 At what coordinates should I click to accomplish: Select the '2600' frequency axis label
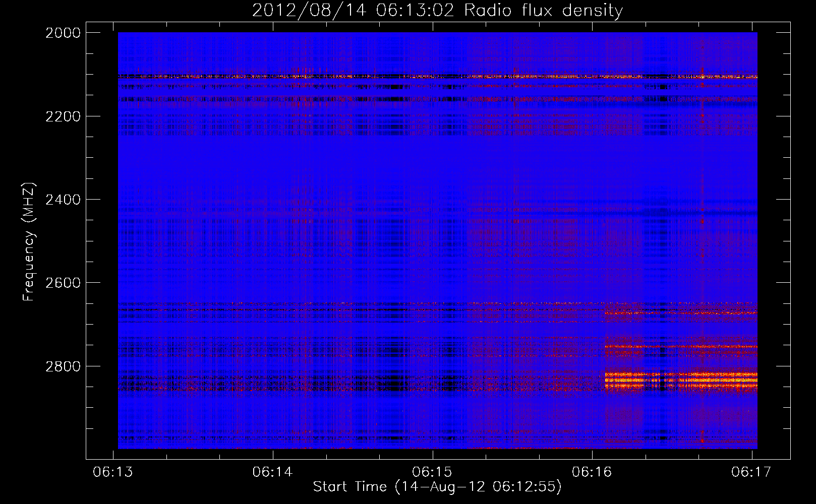(63, 283)
